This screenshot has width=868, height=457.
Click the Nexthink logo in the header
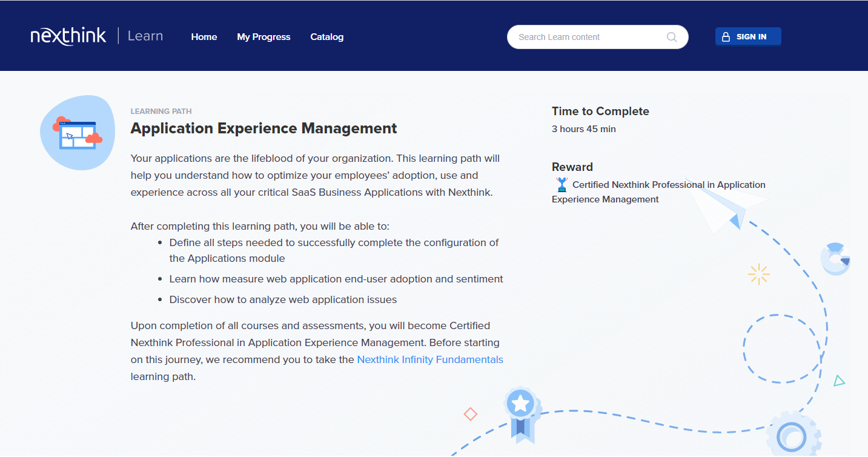68,36
